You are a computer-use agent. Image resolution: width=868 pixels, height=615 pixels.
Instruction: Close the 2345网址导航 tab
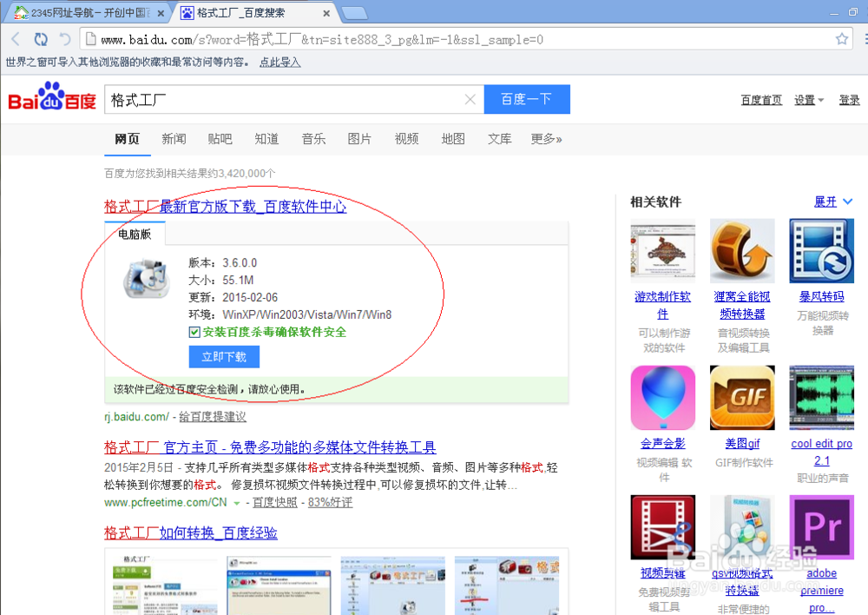click(161, 13)
